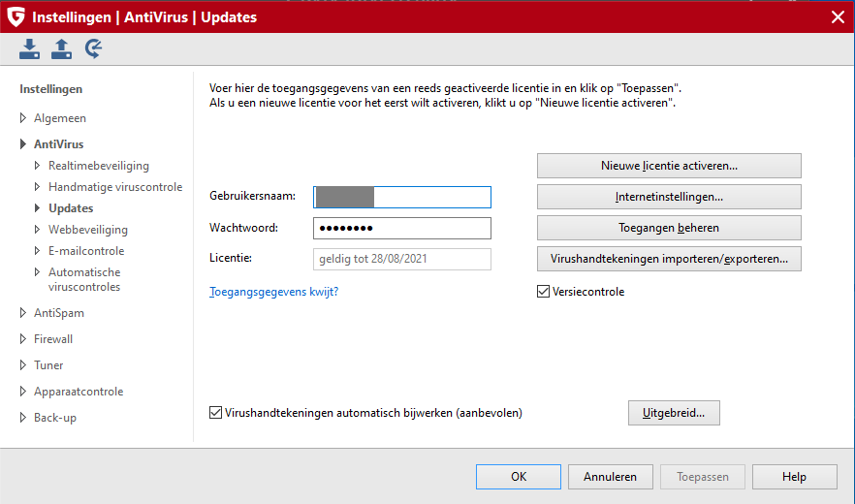The width and height of the screenshot is (855, 504).
Task: Select the AntiVirus tree item
Action: pyautogui.click(x=59, y=144)
